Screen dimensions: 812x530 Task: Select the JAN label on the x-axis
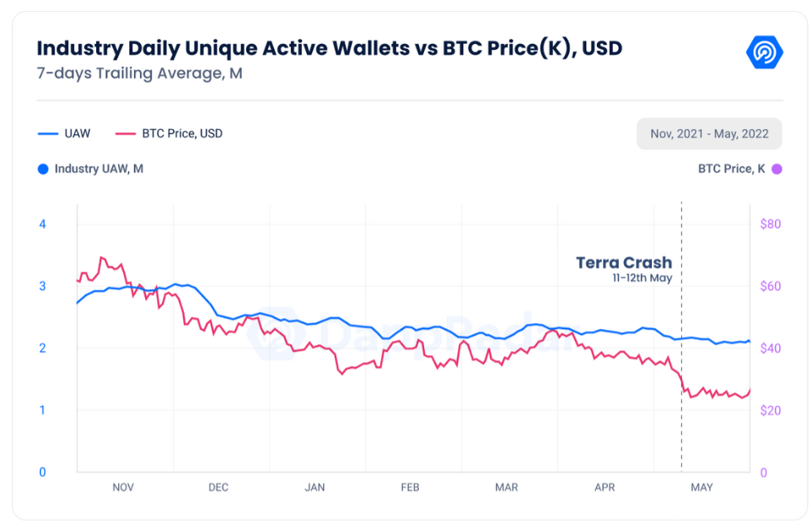315,487
